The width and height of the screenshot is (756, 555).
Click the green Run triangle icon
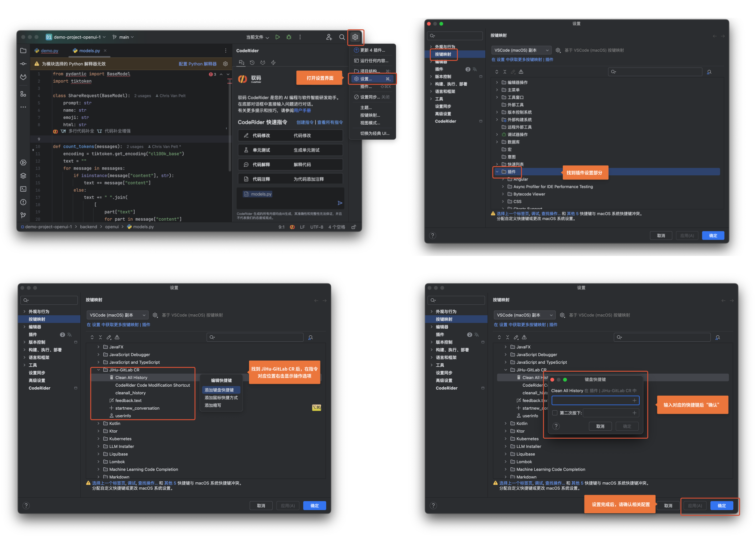tap(277, 37)
